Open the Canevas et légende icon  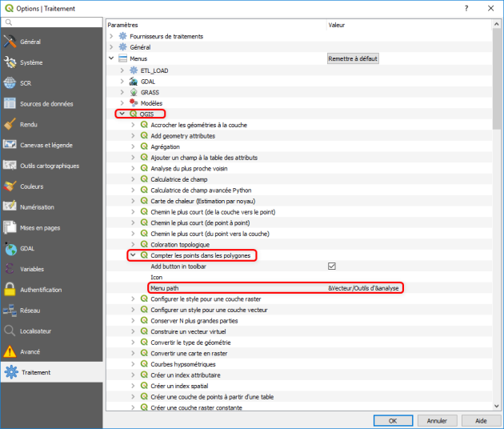10,145
